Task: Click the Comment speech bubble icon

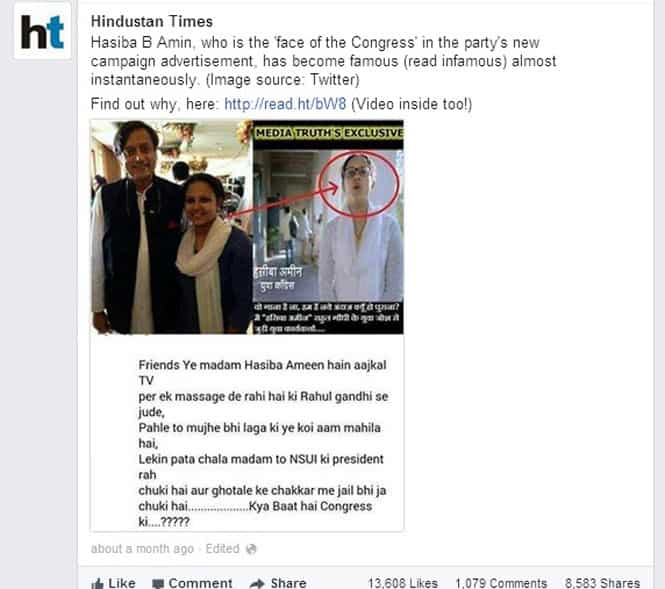Action: [158, 584]
